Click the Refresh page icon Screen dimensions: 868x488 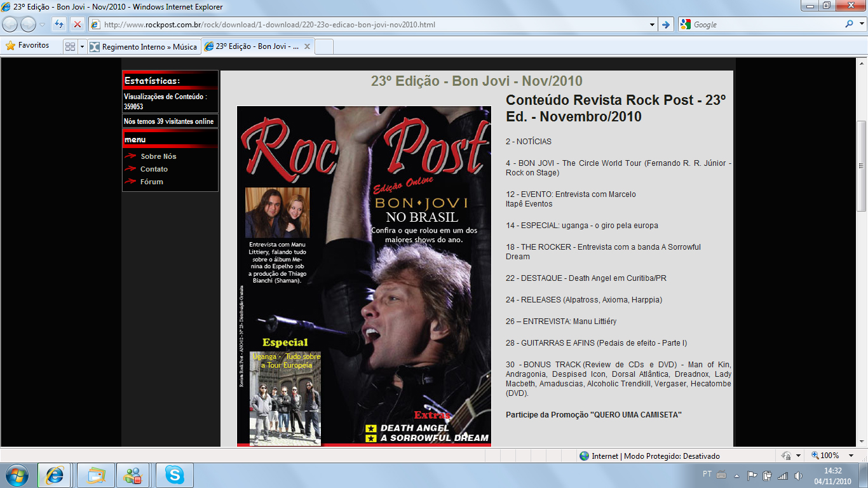click(59, 25)
